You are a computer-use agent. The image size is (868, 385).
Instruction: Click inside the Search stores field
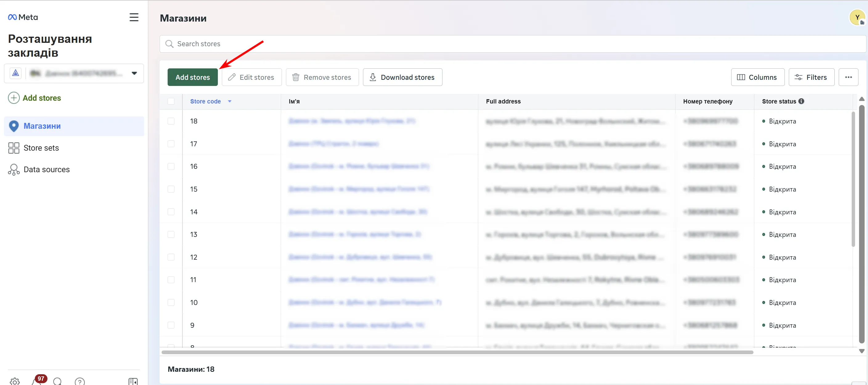click(x=236, y=44)
